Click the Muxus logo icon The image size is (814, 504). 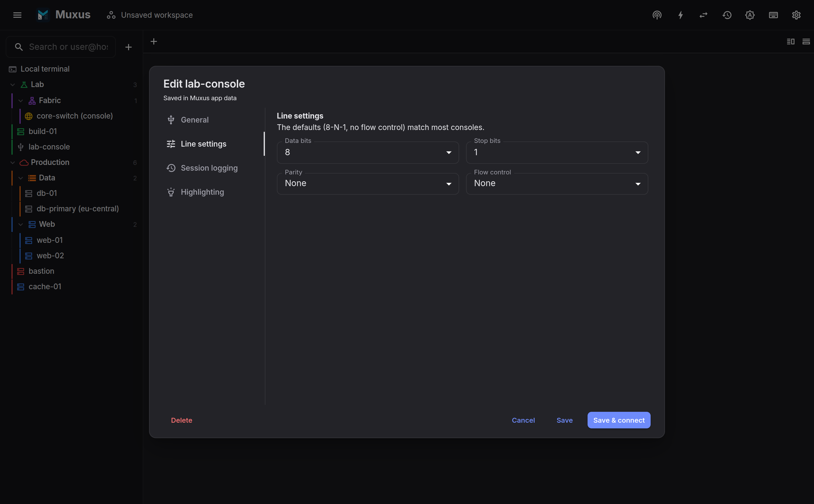click(x=43, y=15)
